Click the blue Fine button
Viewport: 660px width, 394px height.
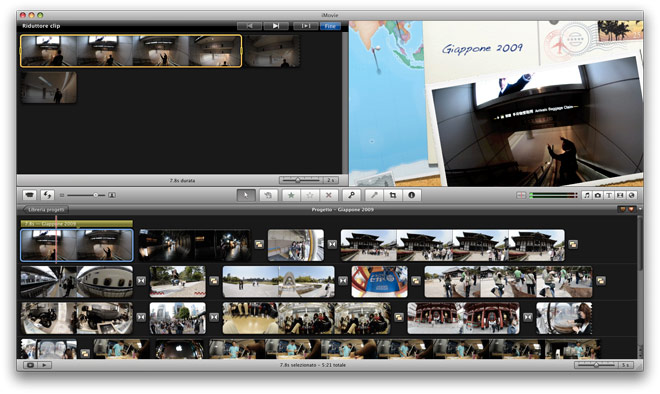click(x=330, y=26)
